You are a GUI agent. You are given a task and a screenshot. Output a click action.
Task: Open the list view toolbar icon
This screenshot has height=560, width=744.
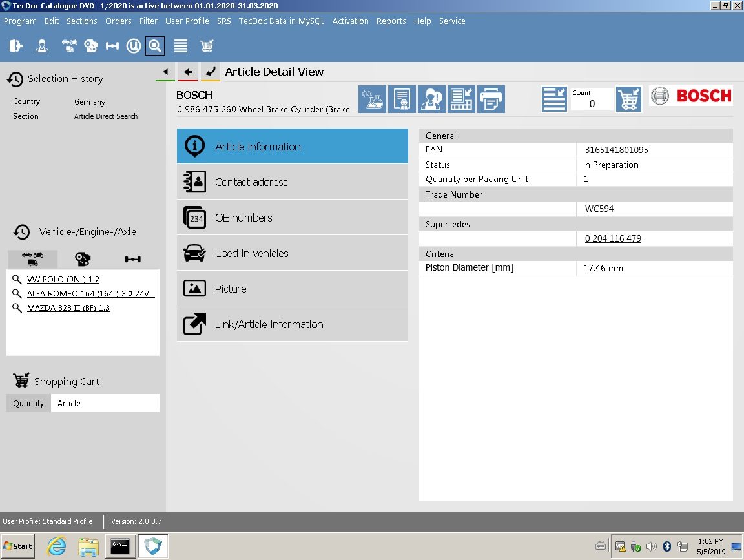click(x=181, y=46)
